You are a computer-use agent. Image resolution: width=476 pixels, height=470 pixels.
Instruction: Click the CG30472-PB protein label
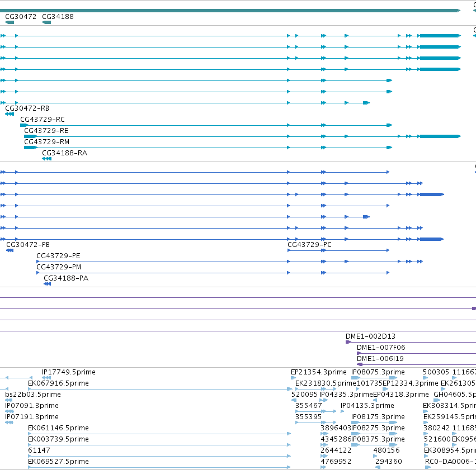pyautogui.click(x=28, y=245)
